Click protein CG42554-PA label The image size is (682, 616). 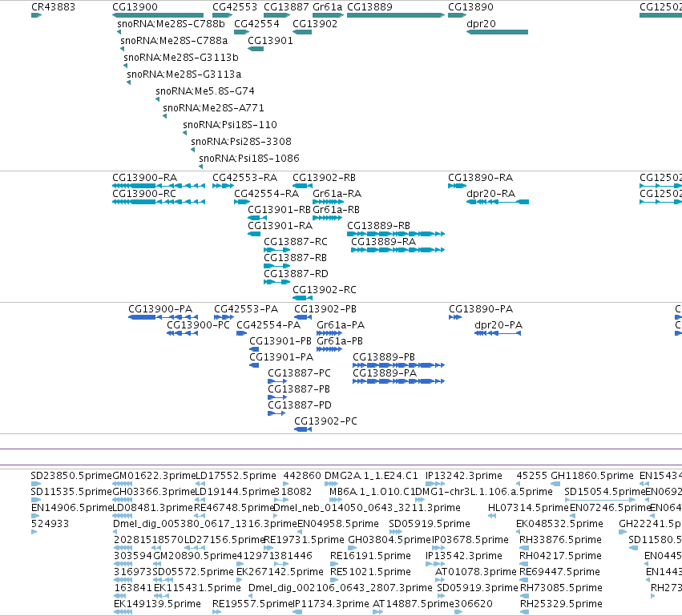pyautogui.click(x=268, y=325)
